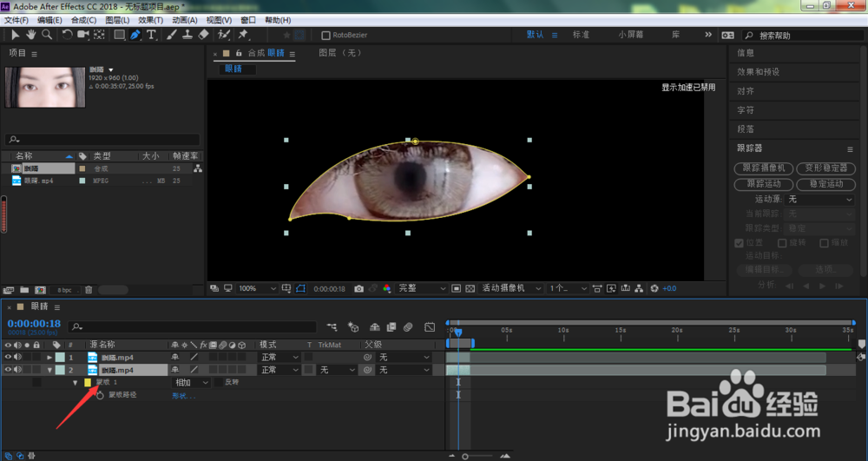Select the Zoom magnifier tool
868x461 pixels.
click(47, 35)
